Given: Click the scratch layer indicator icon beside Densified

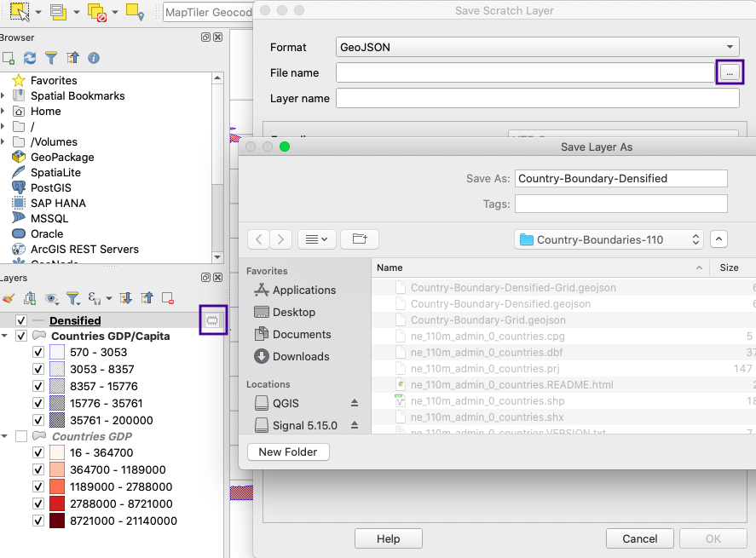Looking at the screenshot, I should (212, 320).
